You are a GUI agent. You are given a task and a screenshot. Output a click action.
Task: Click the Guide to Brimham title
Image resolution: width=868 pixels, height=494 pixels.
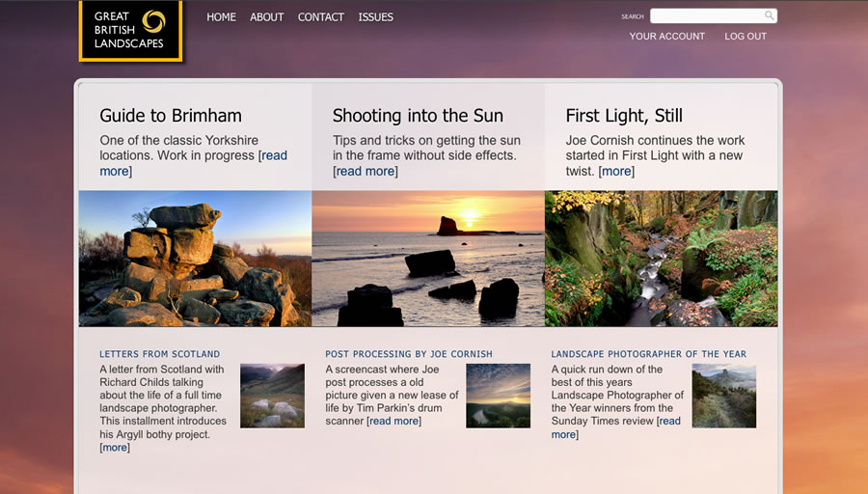coord(171,116)
